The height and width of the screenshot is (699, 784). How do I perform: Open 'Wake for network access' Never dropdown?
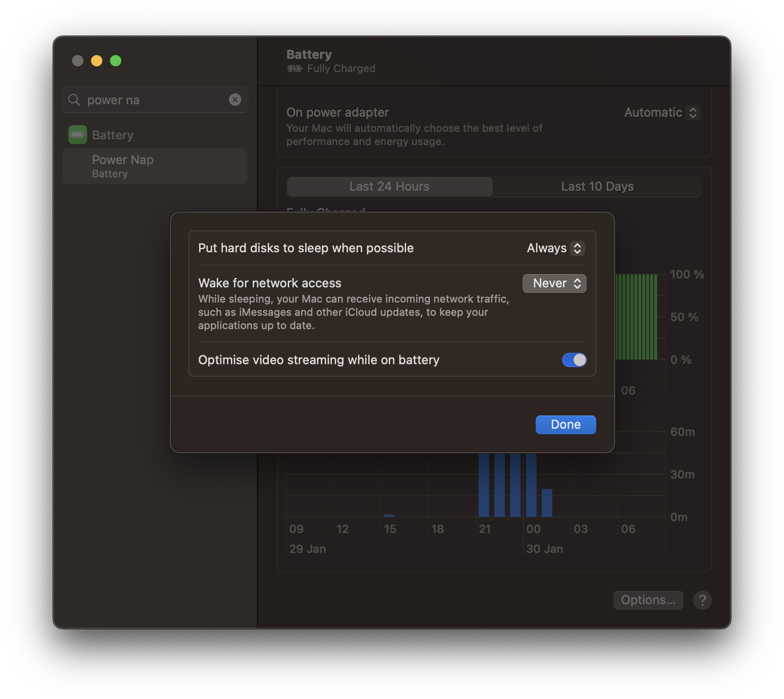tap(555, 284)
